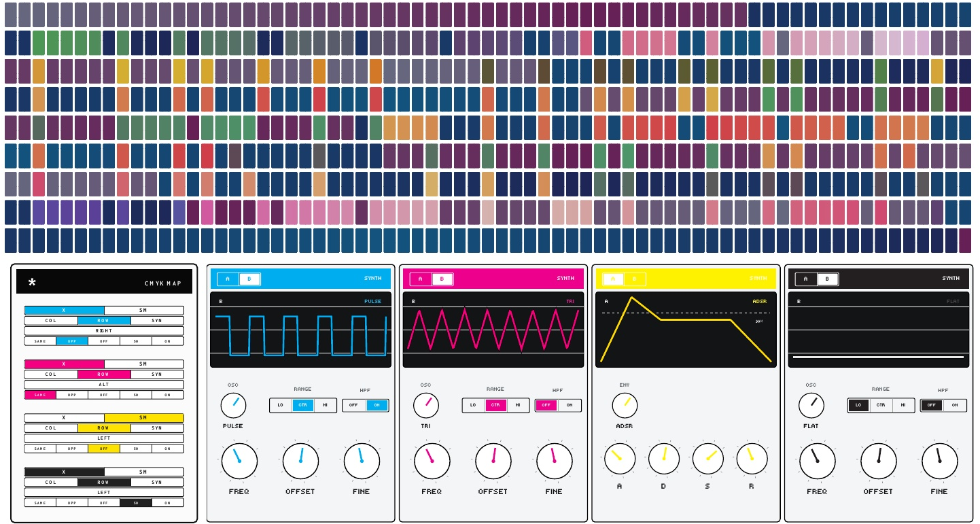Turn the cyan PULSE oscillator knob
The image size is (980, 524).
point(233,406)
